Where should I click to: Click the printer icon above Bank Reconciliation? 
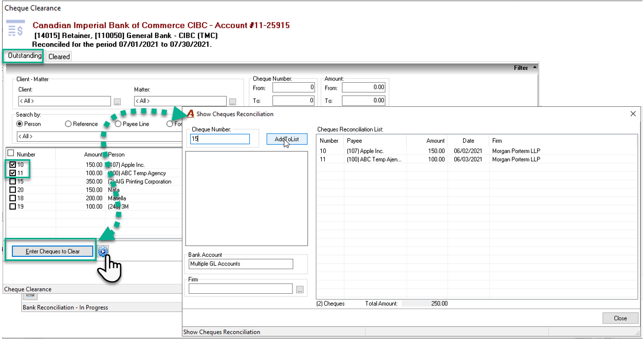(30, 295)
